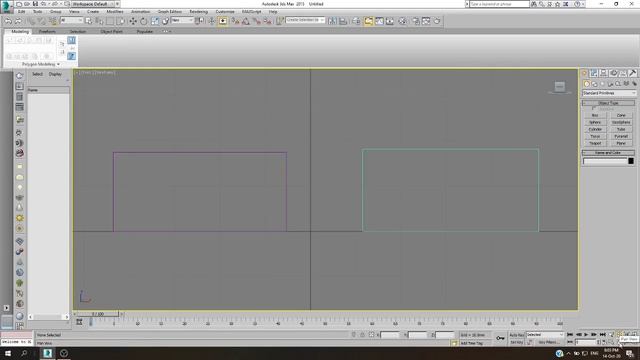640x360 pixels.
Task: Open the Windows notification center icon
Action: pos(630,353)
